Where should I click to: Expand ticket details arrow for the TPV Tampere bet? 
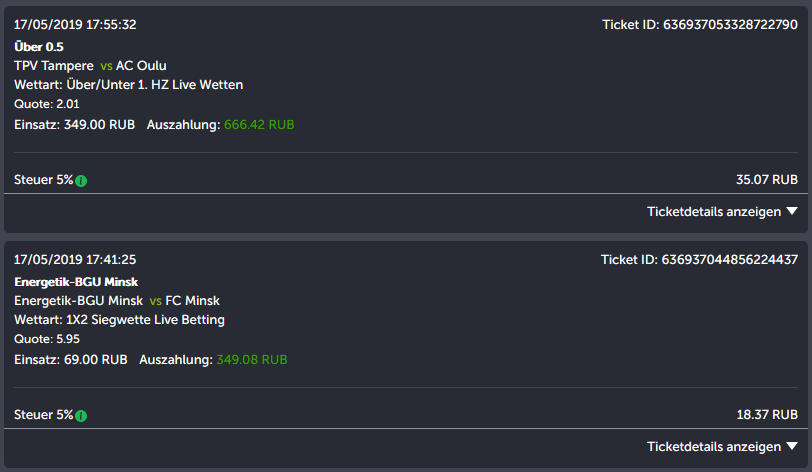click(792, 211)
